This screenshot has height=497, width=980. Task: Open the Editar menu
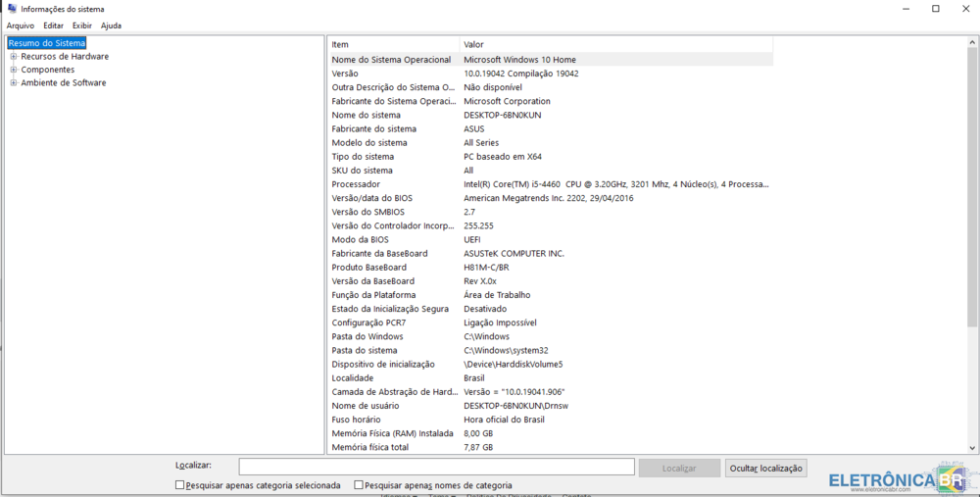coord(53,25)
